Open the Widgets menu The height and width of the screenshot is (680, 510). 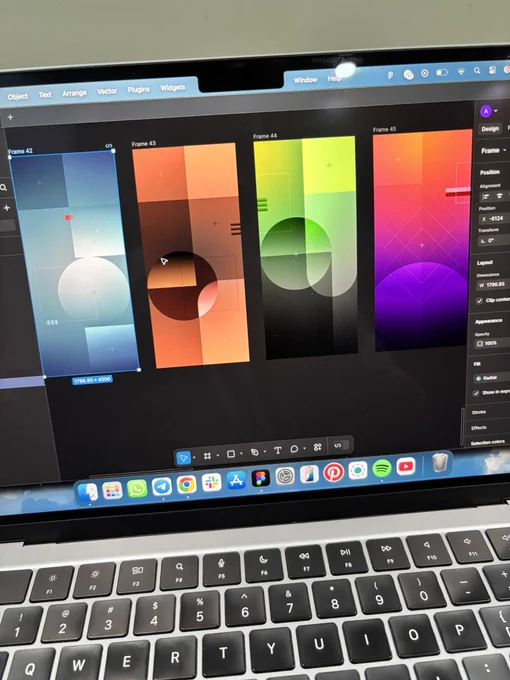173,88
